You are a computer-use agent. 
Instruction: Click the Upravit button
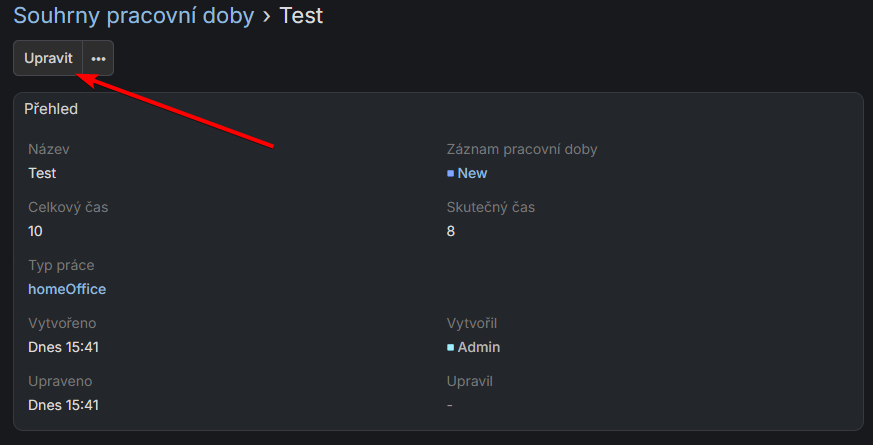48,58
